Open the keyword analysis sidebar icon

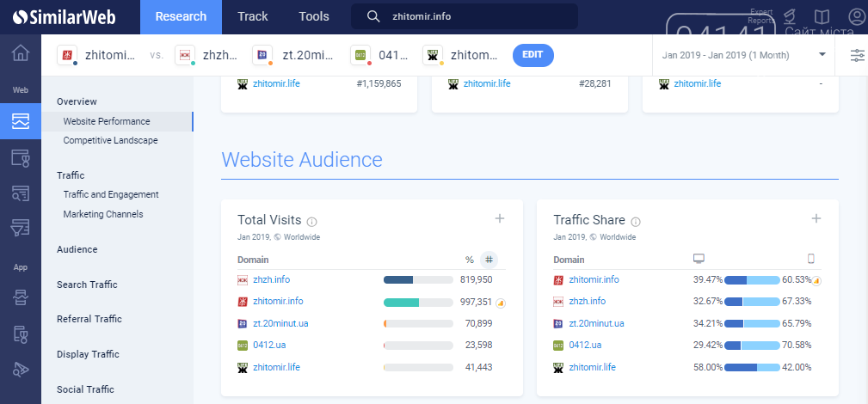(x=21, y=193)
